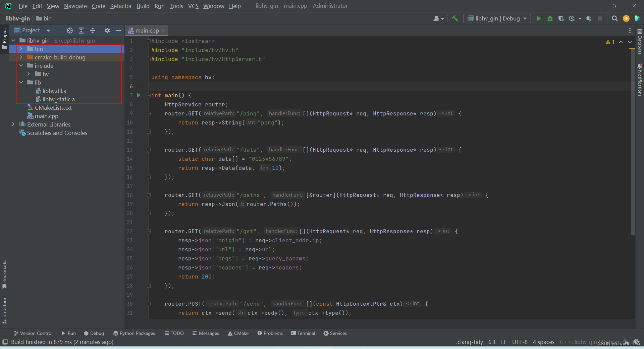Image resolution: width=644 pixels, height=349 pixels.
Task: Open Project panel settings gear
Action: [x=107, y=30]
